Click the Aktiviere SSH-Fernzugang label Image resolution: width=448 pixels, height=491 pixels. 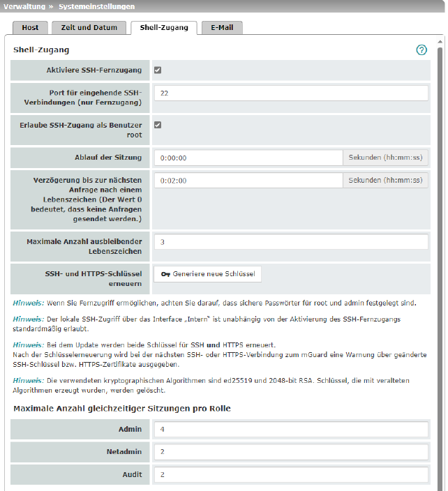pyautogui.click(x=94, y=70)
